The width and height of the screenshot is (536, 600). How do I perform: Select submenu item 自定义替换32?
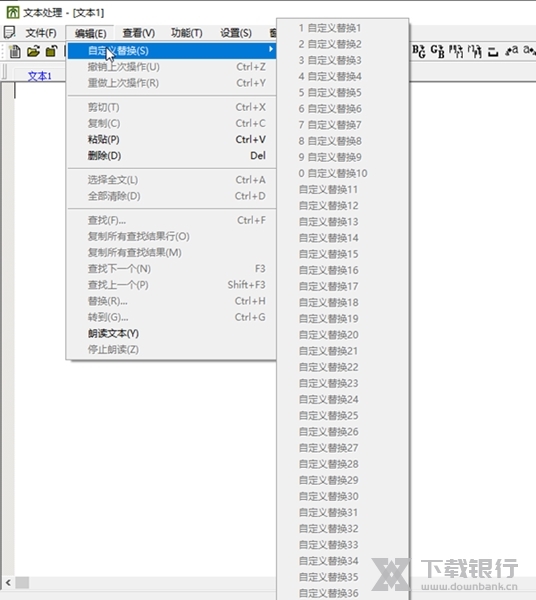coord(343,528)
